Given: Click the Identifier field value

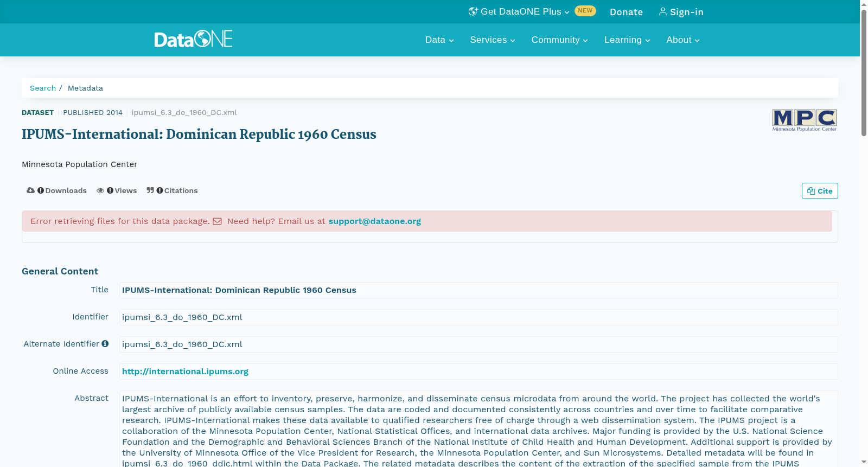Looking at the screenshot, I should pos(478,317).
